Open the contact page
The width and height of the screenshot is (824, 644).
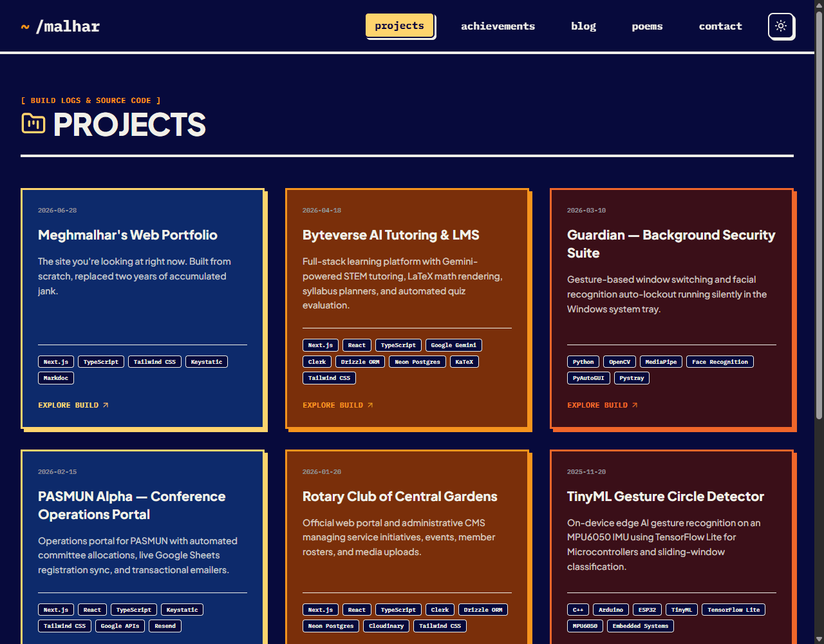tap(720, 26)
